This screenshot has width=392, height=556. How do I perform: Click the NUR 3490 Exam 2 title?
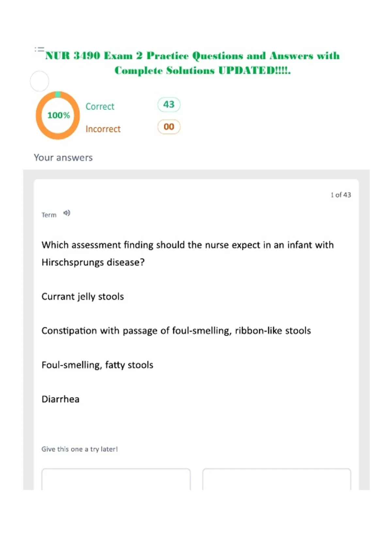coord(193,63)
